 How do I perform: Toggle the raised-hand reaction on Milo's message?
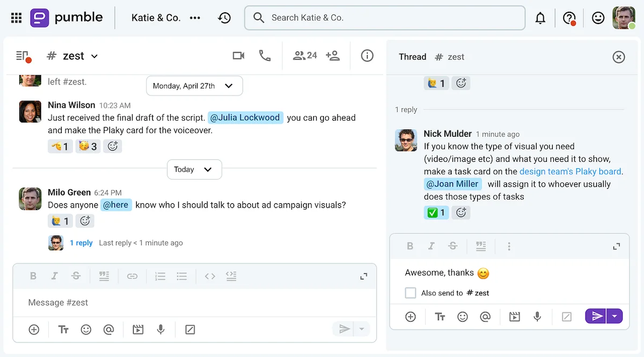60,221
